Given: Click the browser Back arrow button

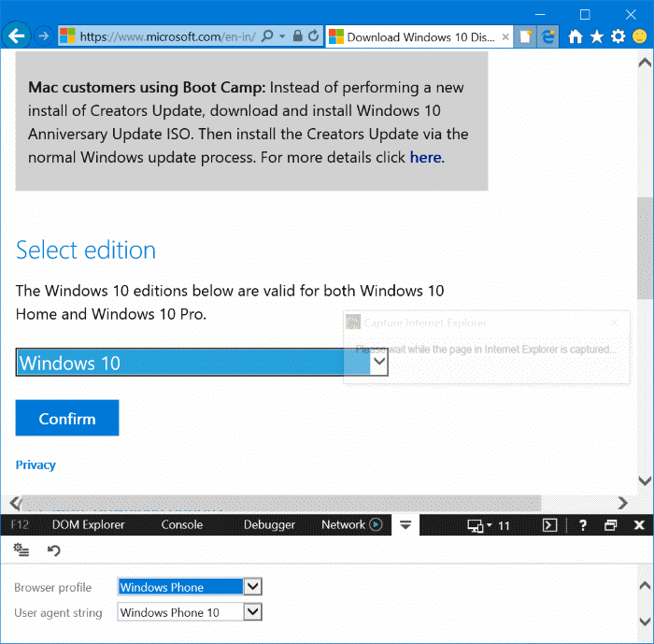Looking at the screenshot, I should pyautogui.click(x=16, y=36).
